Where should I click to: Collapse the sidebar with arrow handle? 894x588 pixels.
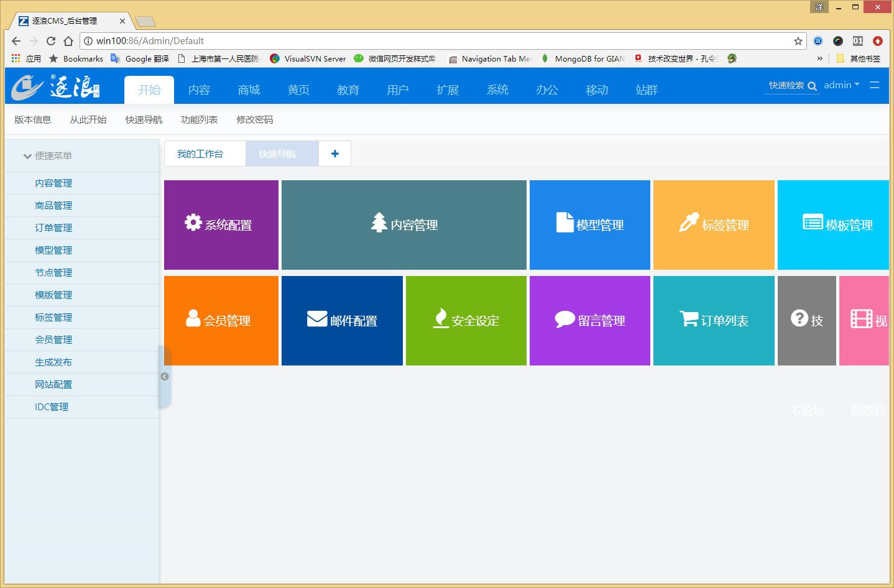click(x=165, y=377)
